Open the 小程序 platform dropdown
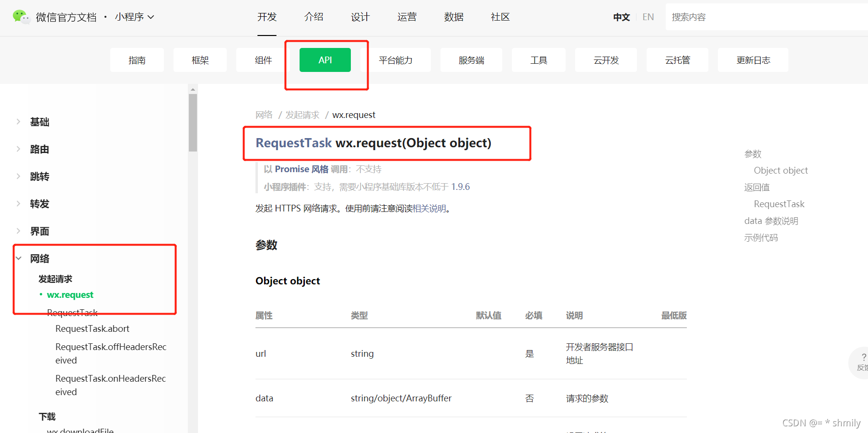 [134, 17]
